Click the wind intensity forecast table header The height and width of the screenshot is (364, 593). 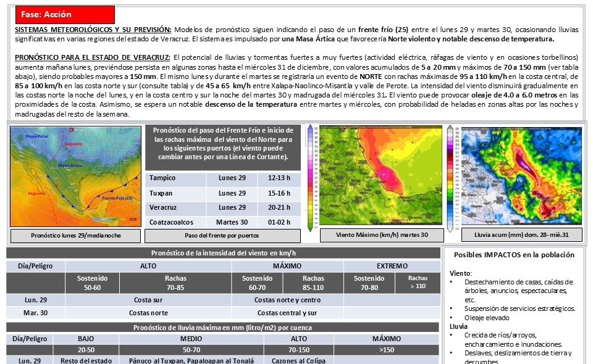click(x=223, y=253)
